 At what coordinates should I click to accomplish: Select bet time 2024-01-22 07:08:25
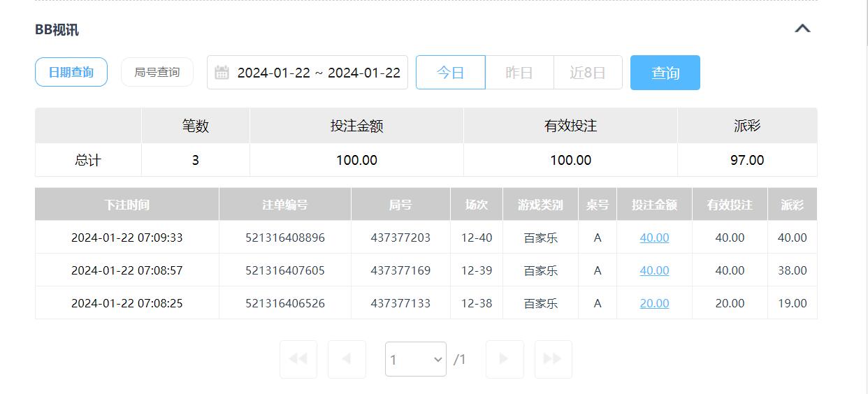click(x=127, y=303)
